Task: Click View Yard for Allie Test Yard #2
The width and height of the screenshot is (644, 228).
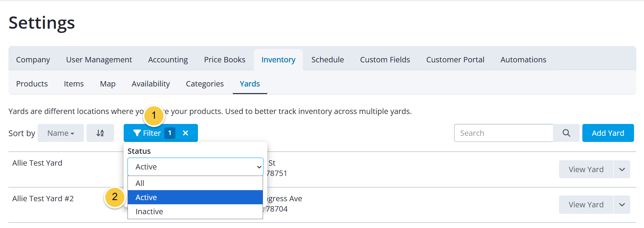Action: 586,205
